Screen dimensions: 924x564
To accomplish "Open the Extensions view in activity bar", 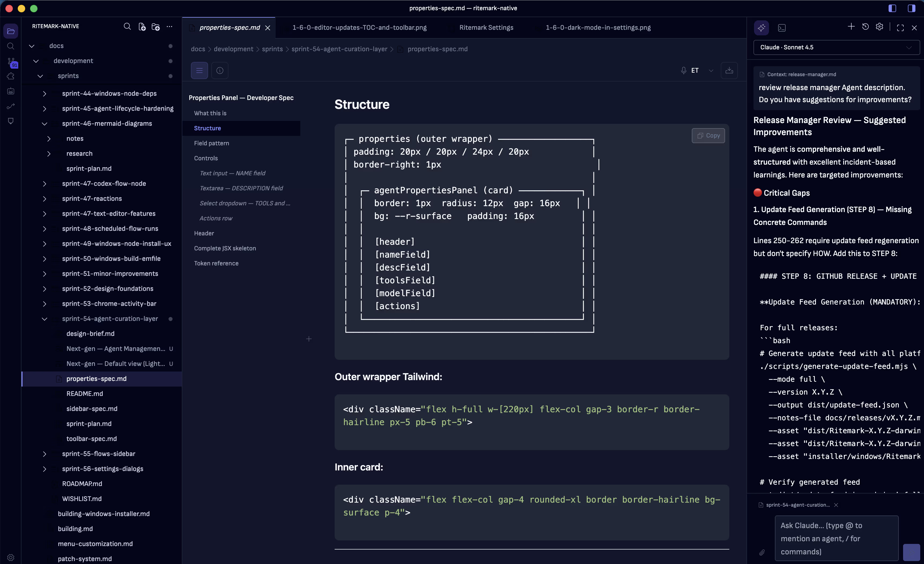I will pos(10,76).
